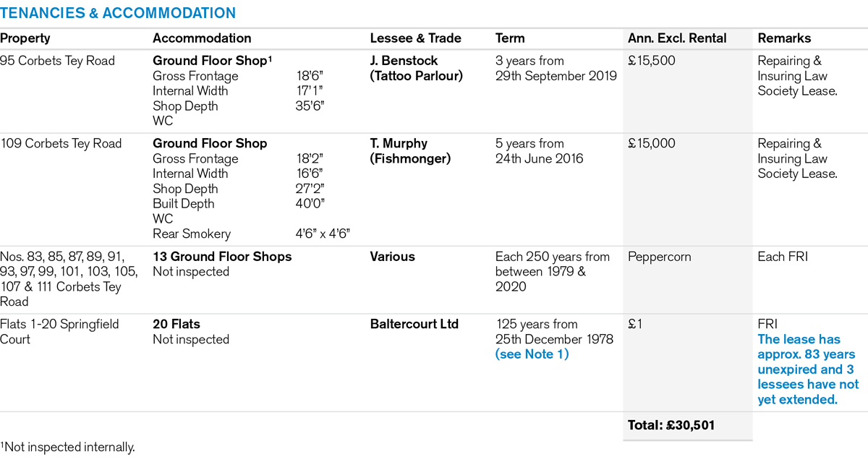Click the Not inspected internally footnote
This screenshot has width=868, height=462.
click(67, 448)
